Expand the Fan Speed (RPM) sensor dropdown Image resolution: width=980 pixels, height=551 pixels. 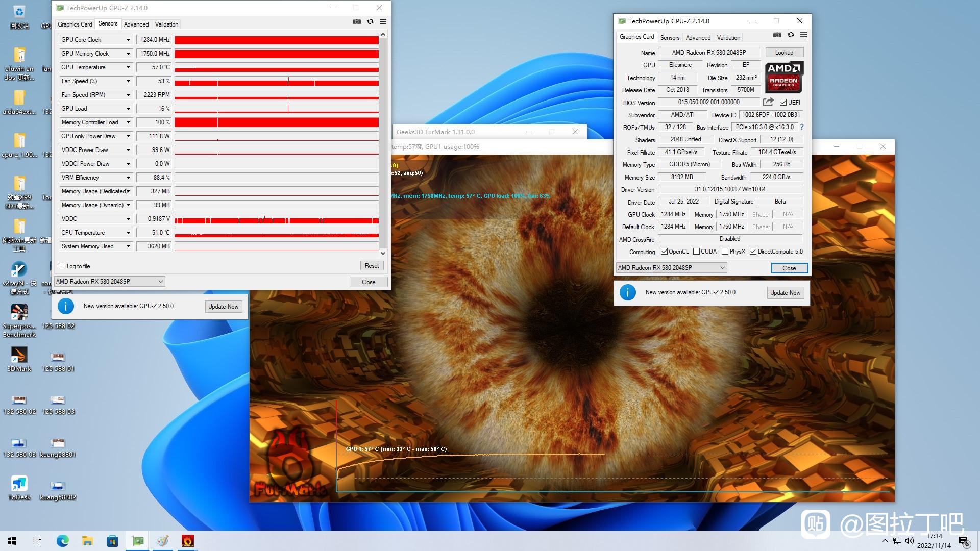click(128, 95)
